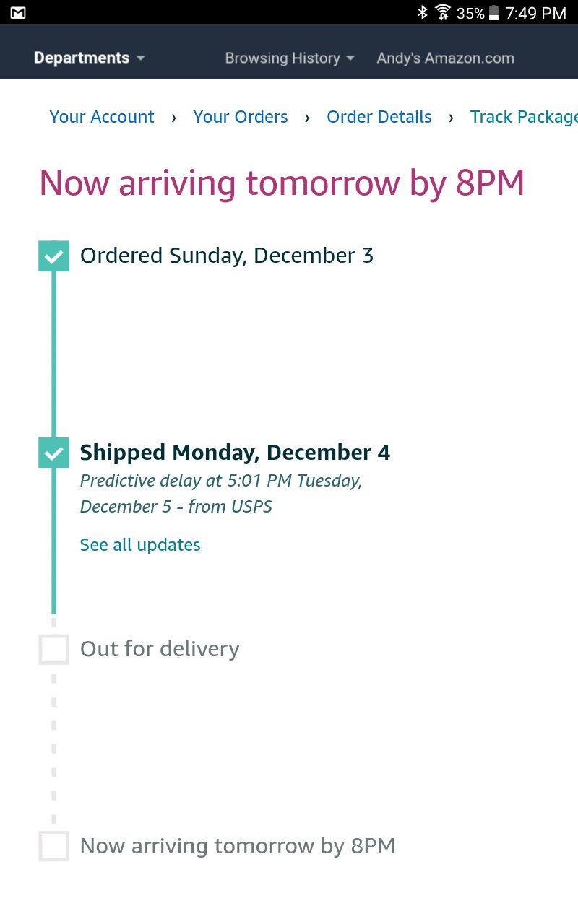Open Order Details breadcrumb link

[x=379, y=117]
